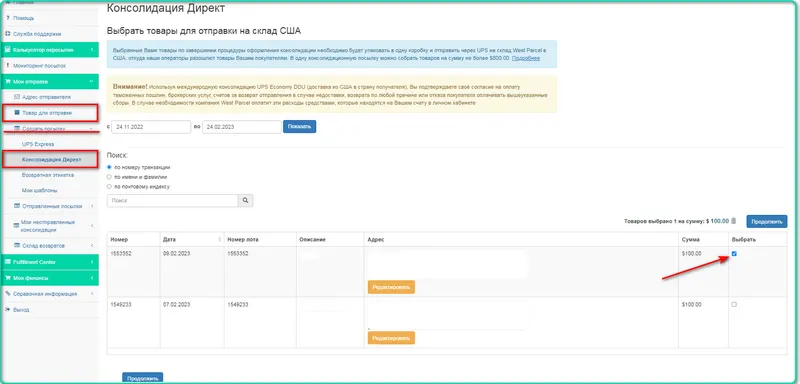Image resolution: width=800 pixels, height=384 pixels.
Task: Collapse Мои отправки section chevron
Action: 91,82
